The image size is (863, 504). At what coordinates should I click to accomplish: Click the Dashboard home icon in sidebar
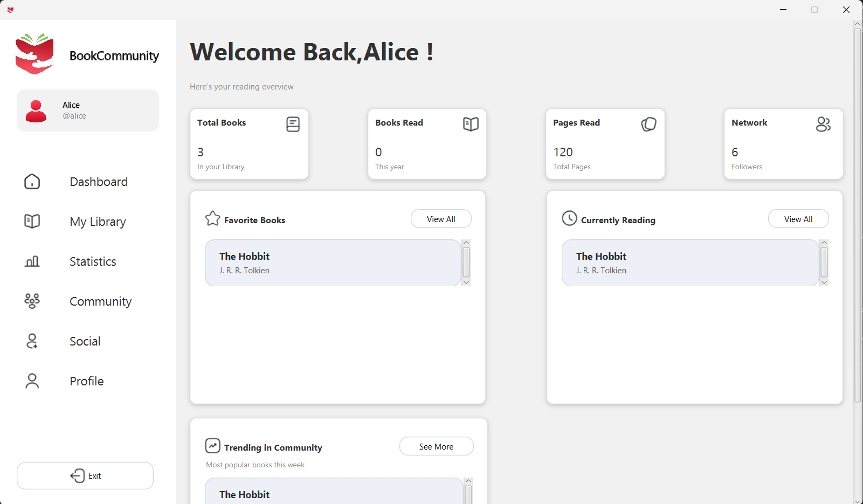(x=32, y=182)
